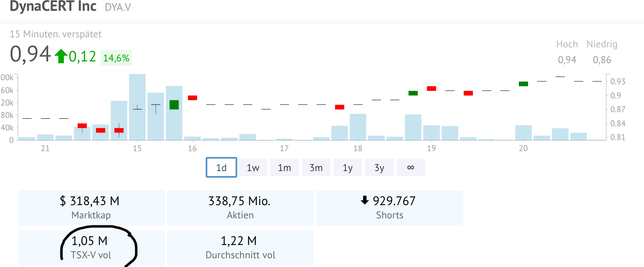This screenshot has width=644, height=267.
Task: Click the Niedrig label
Action: coord(602,44)
